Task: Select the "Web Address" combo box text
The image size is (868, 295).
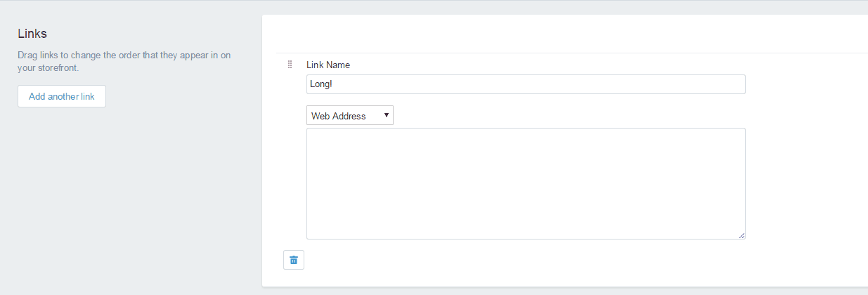Action: [339, 116]
